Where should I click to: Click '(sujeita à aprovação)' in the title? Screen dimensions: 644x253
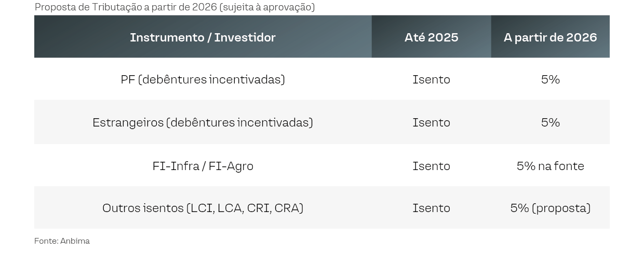(267, 7)
